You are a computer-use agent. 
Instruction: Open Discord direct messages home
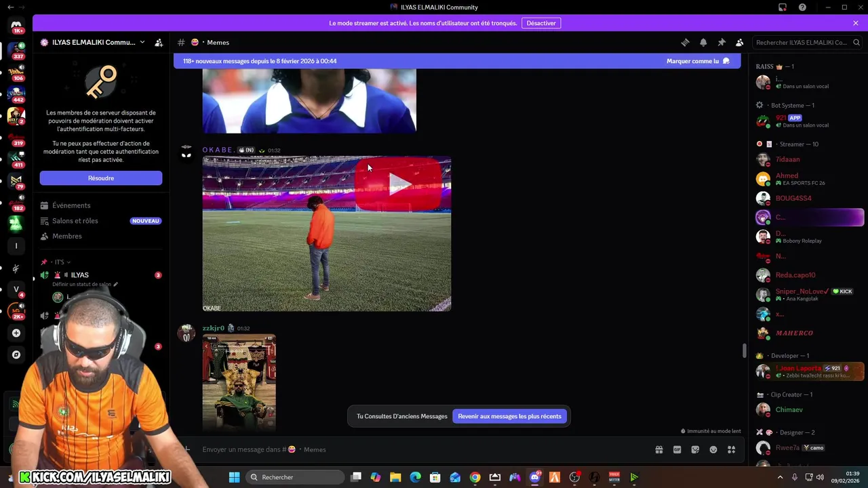pos(16,26)
